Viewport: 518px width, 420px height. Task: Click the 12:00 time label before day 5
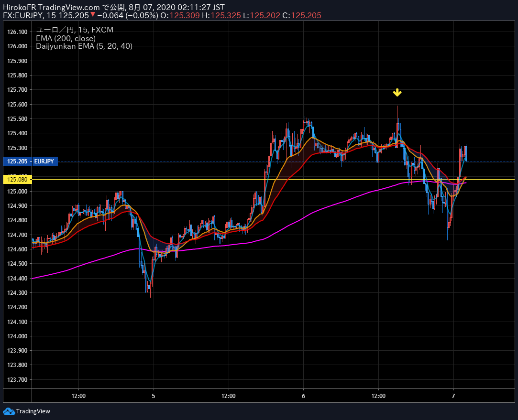tap(78, 396)
